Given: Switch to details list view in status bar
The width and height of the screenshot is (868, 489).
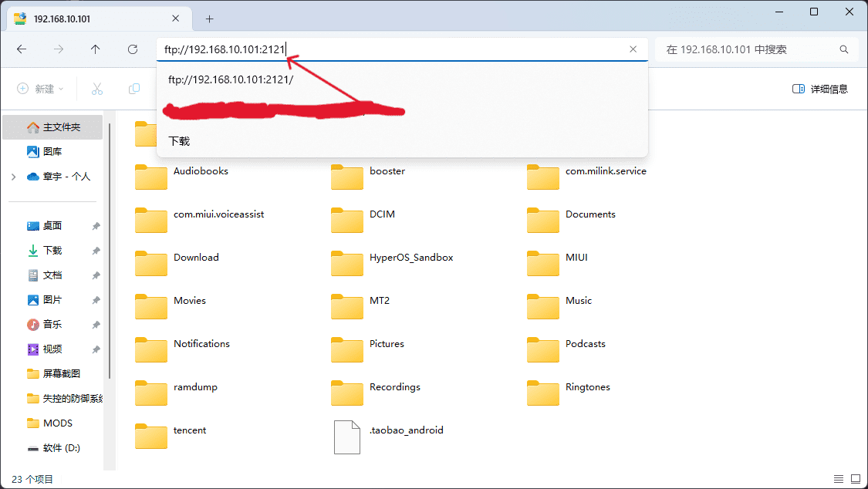Looking at the screenshot, I should click(839, 479).
